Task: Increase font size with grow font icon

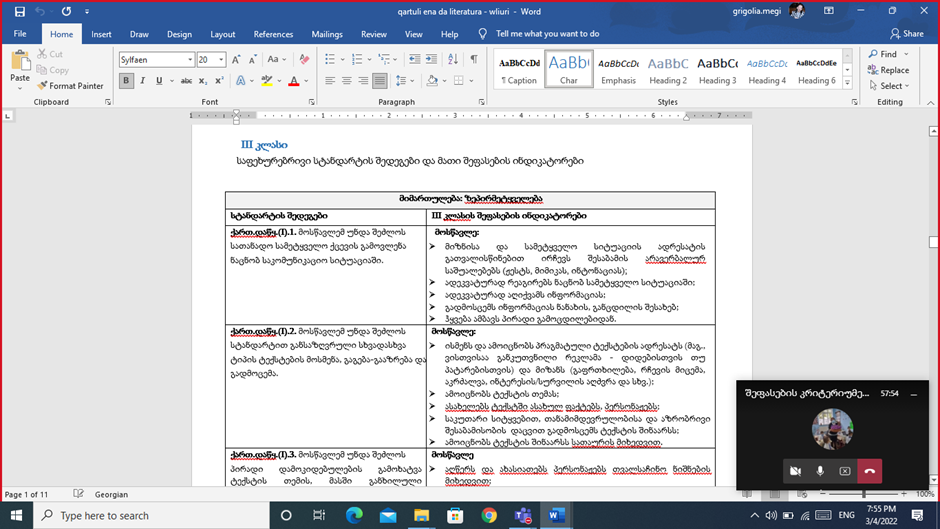Action: click(x=236, y=59)
